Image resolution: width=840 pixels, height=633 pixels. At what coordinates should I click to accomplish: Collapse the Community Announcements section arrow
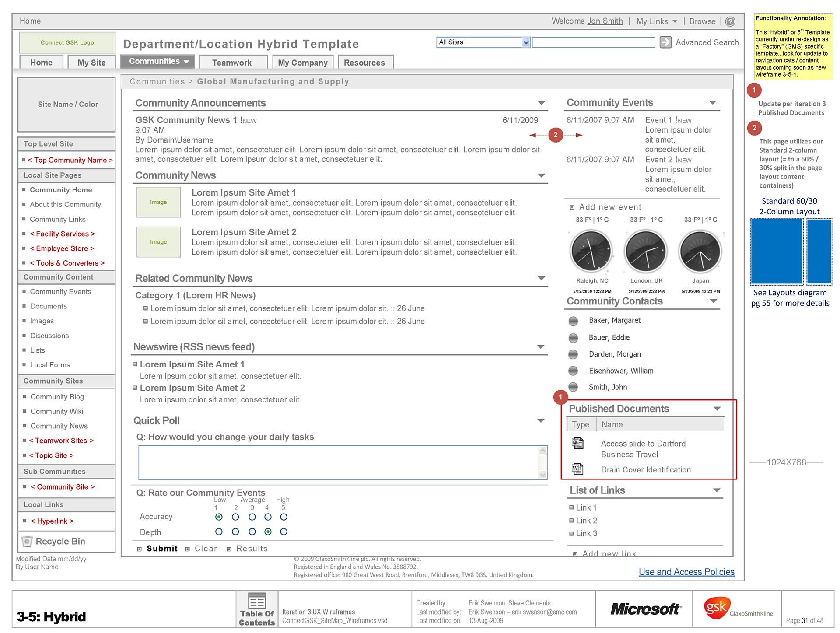click(542, 103)
